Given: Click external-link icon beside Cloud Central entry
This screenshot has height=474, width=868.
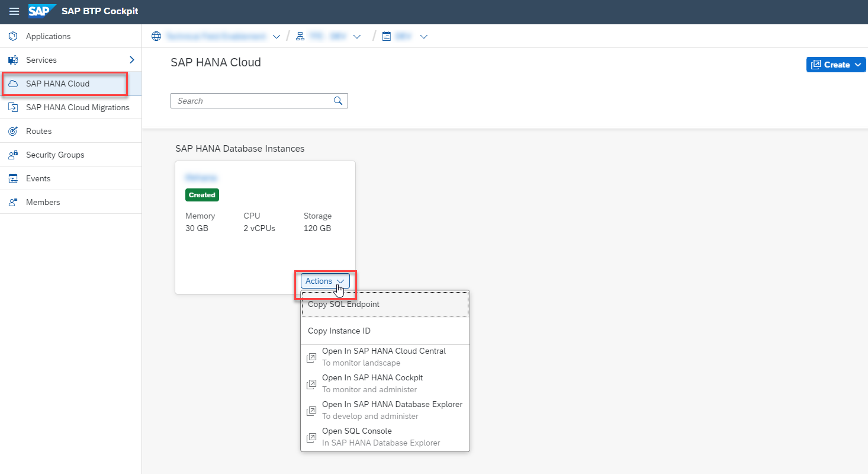Looking at the screenshot, I should tap(311, 358).
